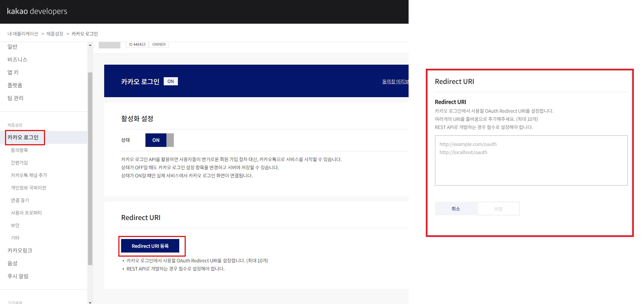The image size is (644, 304).
Task: Open 플랫폼 in the sidebar
Action: 15,85
